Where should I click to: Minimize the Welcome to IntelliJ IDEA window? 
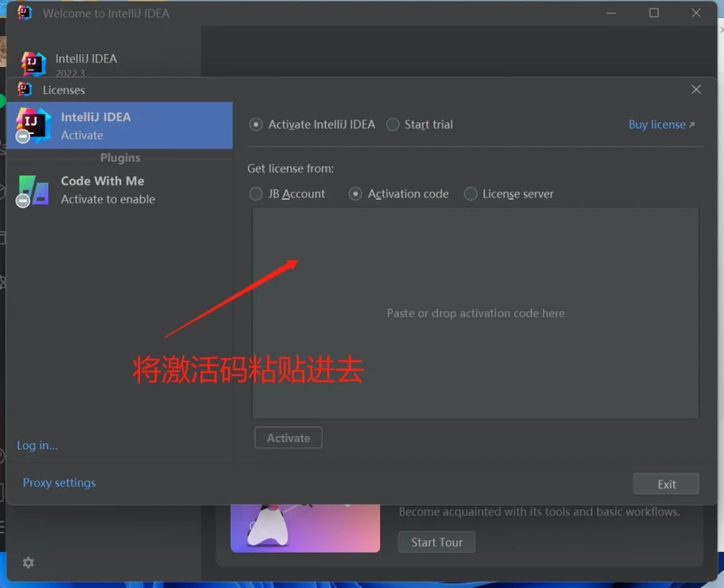point(611,13)
